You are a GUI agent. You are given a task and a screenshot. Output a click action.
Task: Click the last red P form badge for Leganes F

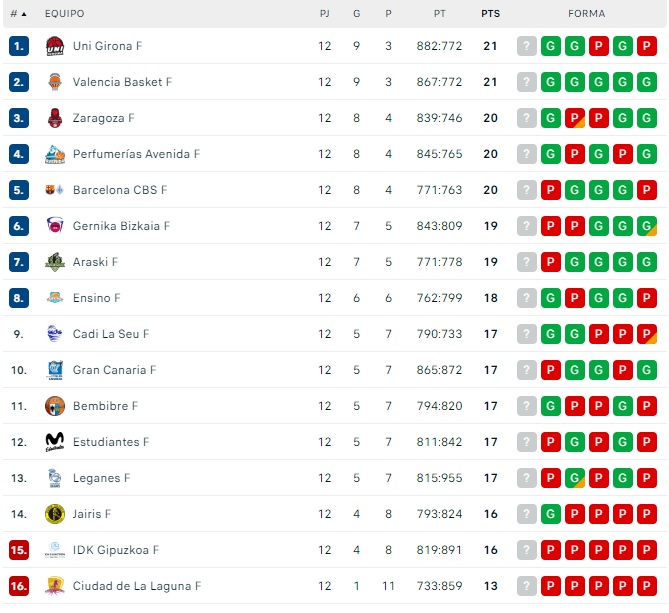[x=647, y=478]
